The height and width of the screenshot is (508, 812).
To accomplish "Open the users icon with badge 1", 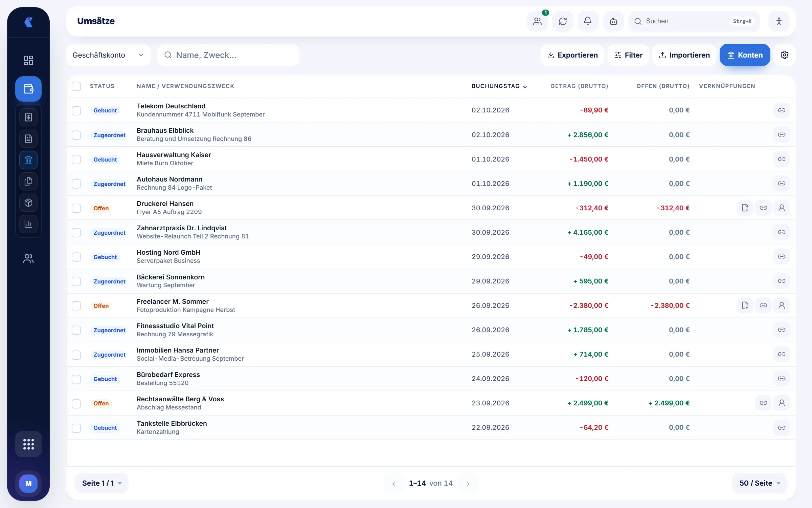I will (537, 21).
